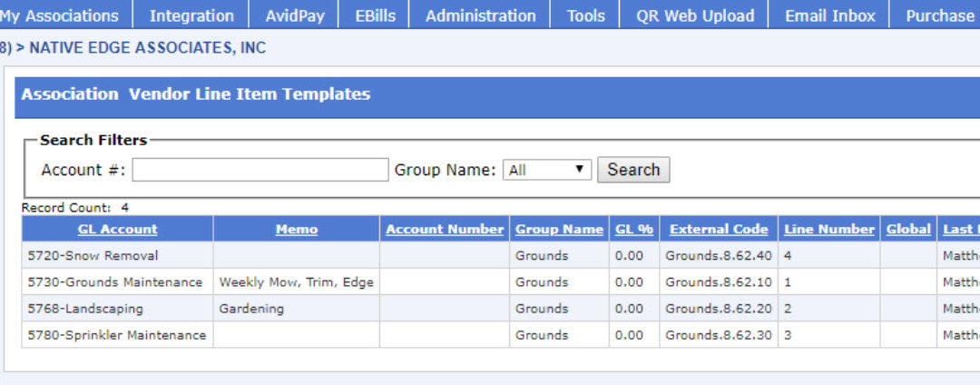The image size is (980, 385).
Task: Sort by Group Name column header
Action: (x=559, y=230)
